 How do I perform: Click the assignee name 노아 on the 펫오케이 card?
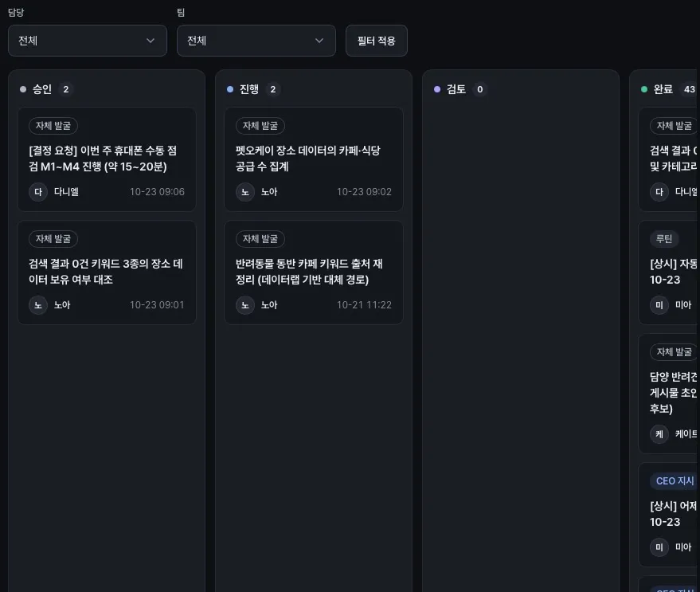269,192
